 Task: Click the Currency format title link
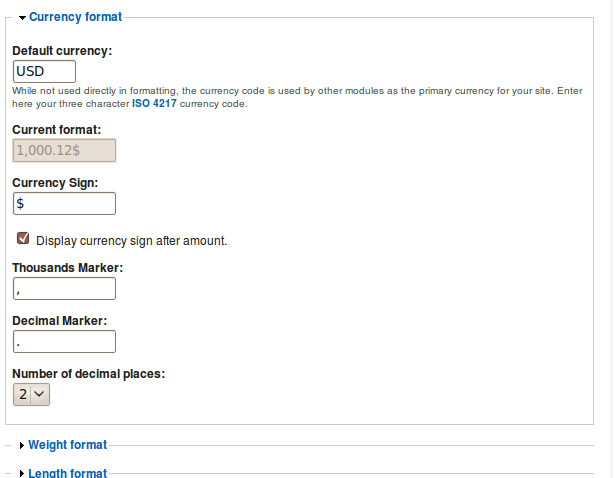click(76, 17)
